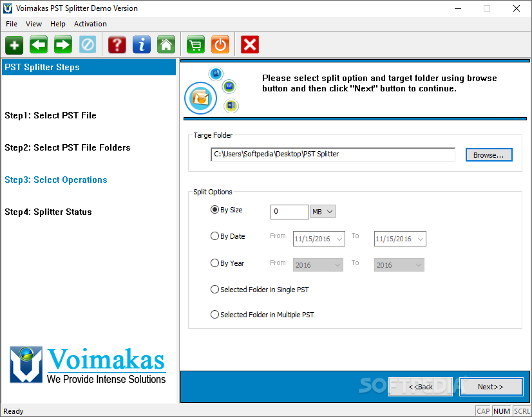The height and width of the screenshot is (417, 532).
Task: Click the PST Splitter Steps header
Action: 89,67
